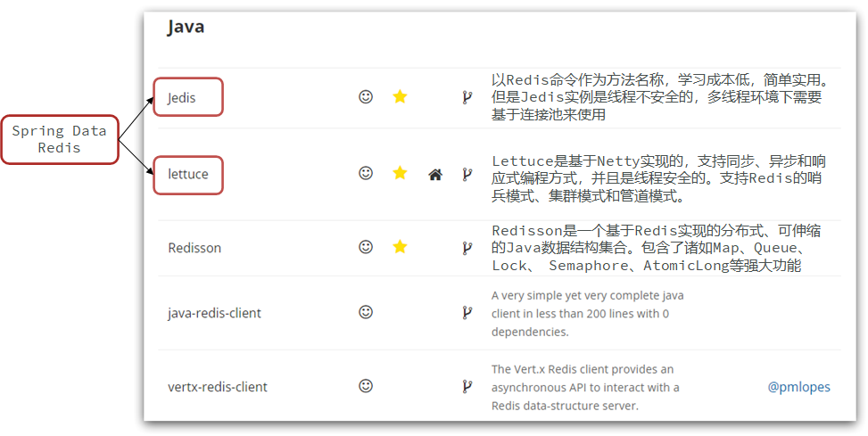Click the smiley icon beside Redisson
Screen dimensions: 868x436
tap(366, 247)
